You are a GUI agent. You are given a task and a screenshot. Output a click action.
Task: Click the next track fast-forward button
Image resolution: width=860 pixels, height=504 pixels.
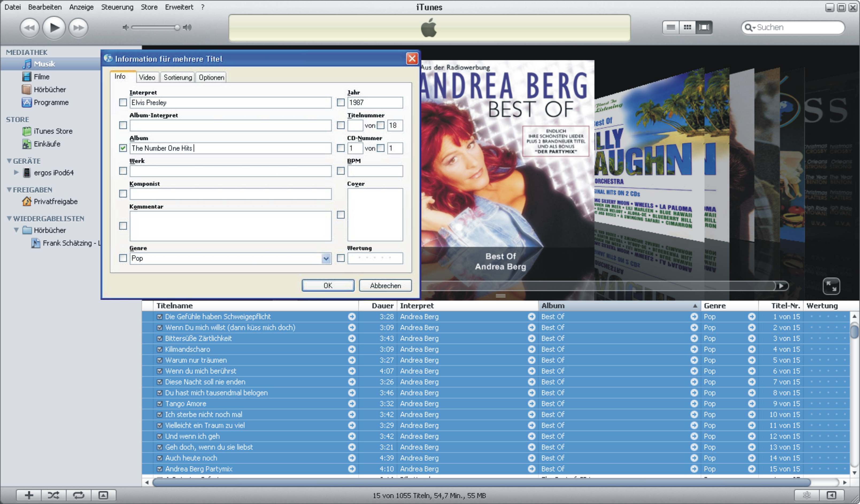pos(79,28)
